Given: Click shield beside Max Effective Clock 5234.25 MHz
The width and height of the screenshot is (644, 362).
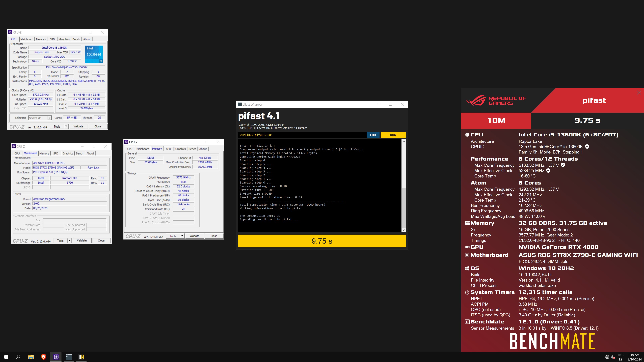Looking at the screenshot, I should click(x=548, y=171).
